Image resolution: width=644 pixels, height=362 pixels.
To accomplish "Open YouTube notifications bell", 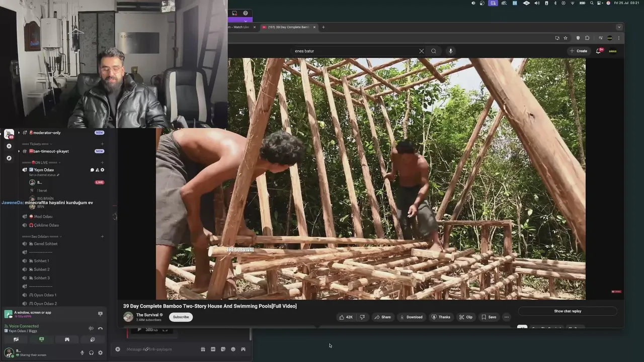I will tap(599, 51).
